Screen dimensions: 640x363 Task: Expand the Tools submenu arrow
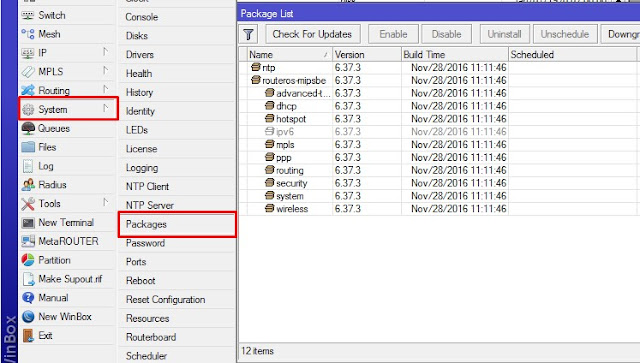105,202
